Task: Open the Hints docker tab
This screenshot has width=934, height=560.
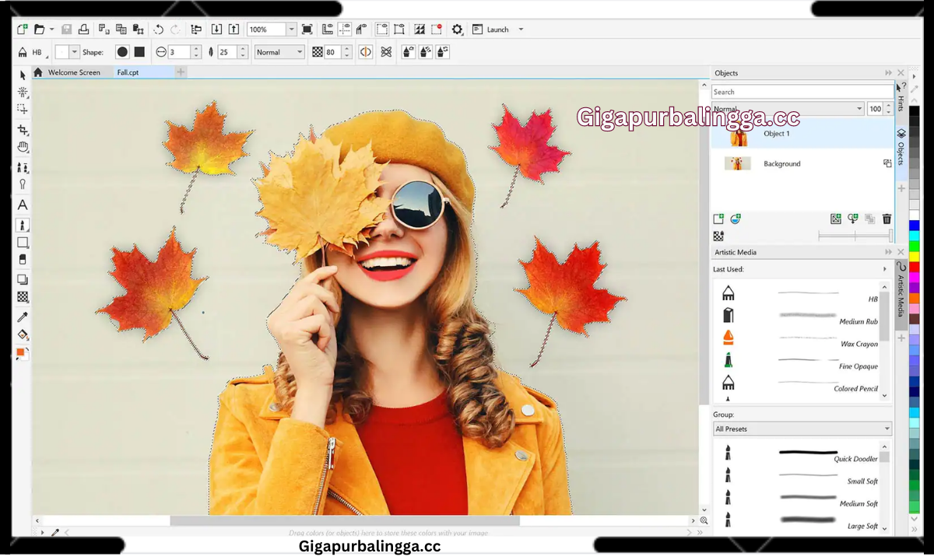Action: (x=901, y=98)
